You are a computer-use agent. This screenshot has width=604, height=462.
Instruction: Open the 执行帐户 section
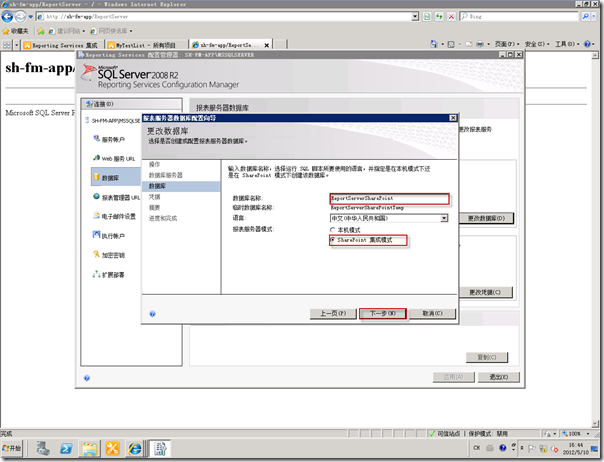pos(109,235)
